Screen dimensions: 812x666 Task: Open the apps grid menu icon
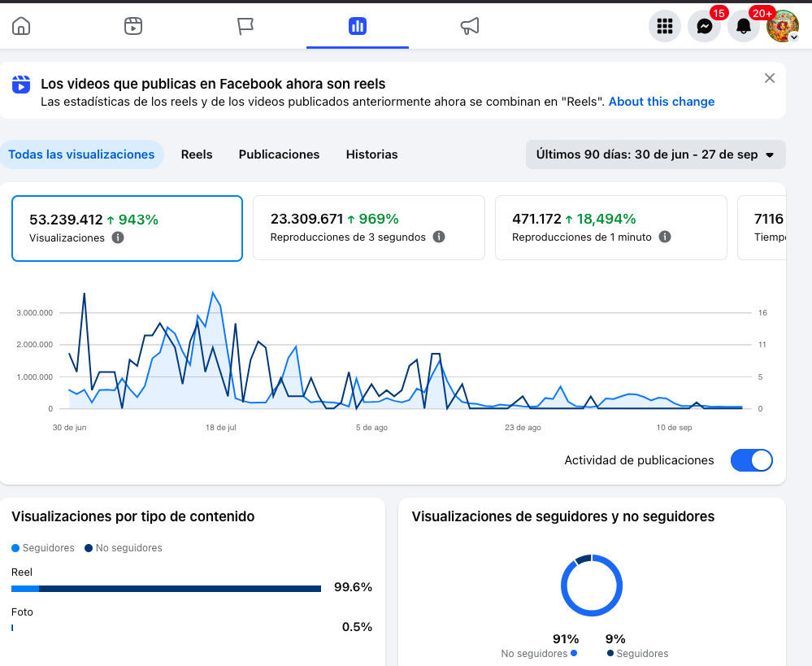664,26
